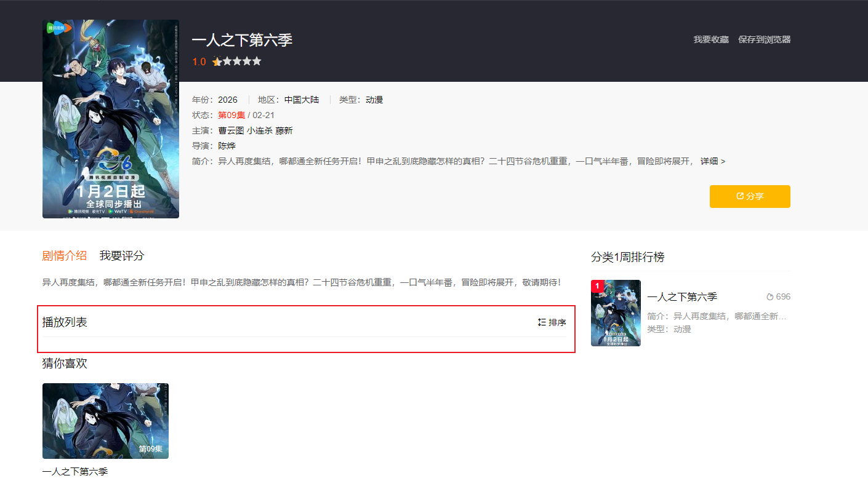
Task: Click 一人之下第六季 title under recommendation thumbnail
Action: (x=75, y=472)
